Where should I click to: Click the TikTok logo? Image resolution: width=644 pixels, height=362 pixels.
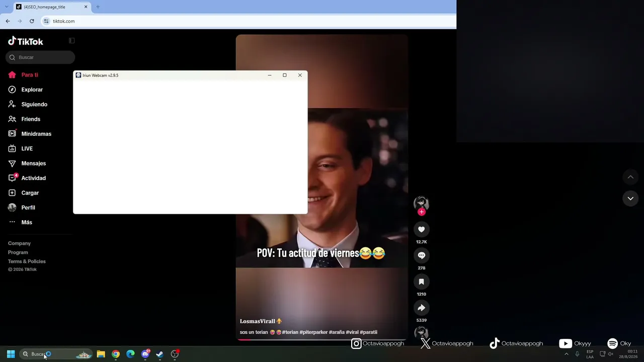(x=26, y=41)
